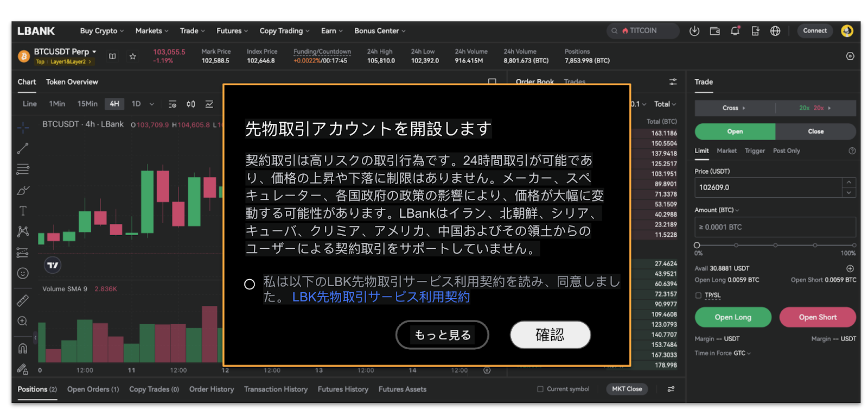Open the contract info book icon
The width and height of the screenshot is (868, 409).
(x=112, y=56)
